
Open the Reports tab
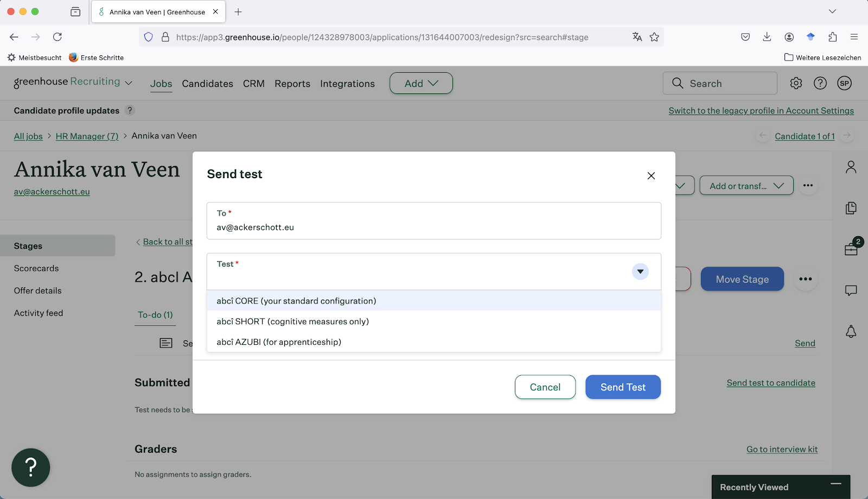pos(292,84)
